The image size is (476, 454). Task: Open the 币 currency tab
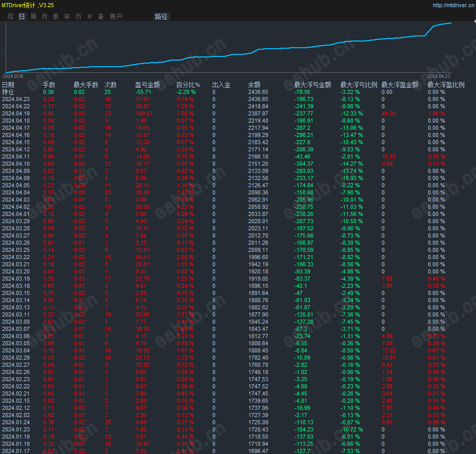[x=78, y=16]
